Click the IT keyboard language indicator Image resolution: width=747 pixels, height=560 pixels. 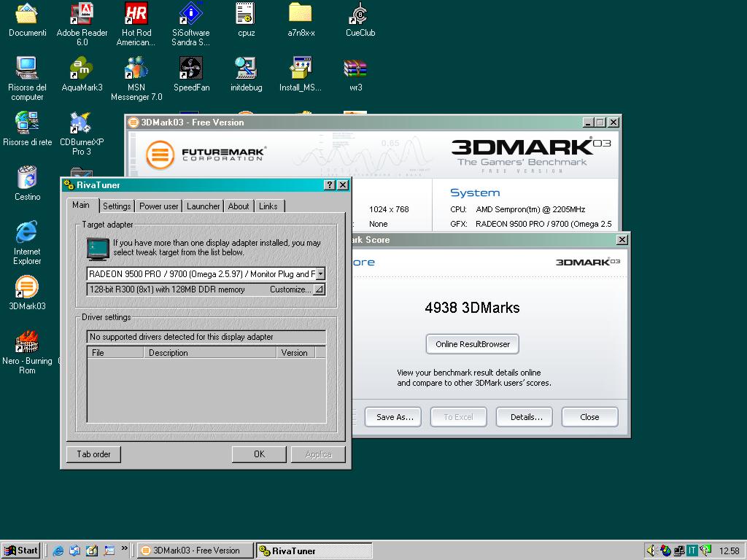tap(692, 551)
